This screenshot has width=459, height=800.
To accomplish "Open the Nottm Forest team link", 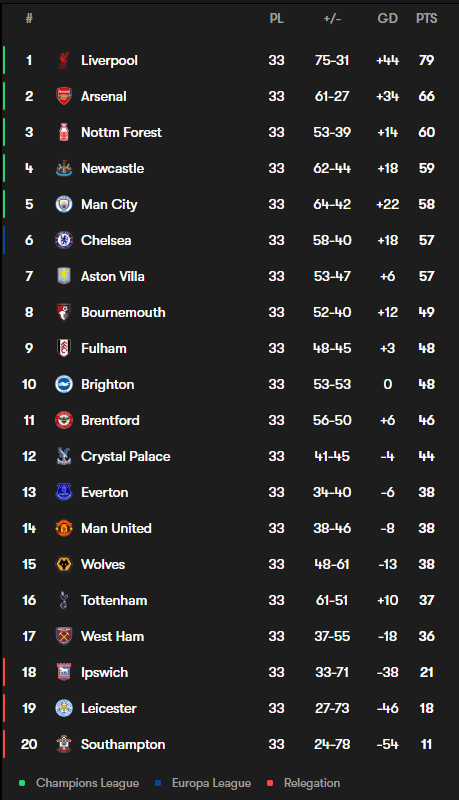I will tap(121, 132).
